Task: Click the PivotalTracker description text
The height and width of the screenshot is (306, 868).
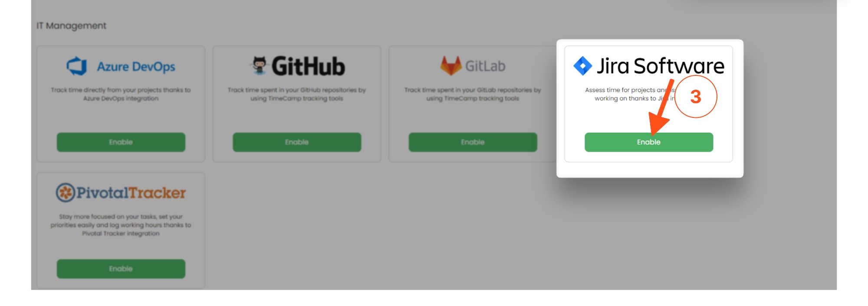Action: (x=121, y=225)
